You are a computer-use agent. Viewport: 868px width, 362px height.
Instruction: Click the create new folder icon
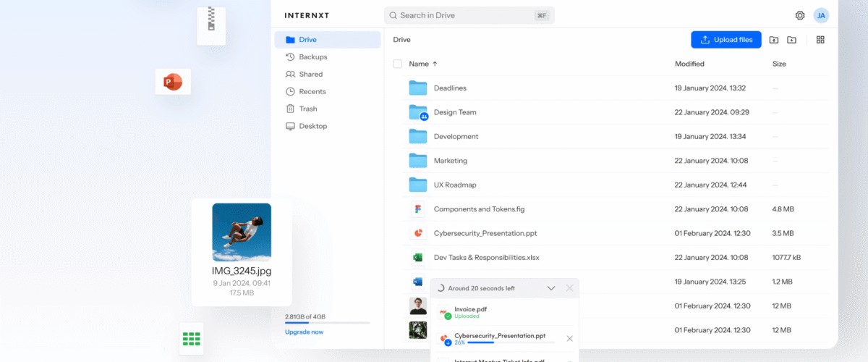[792, 40]
